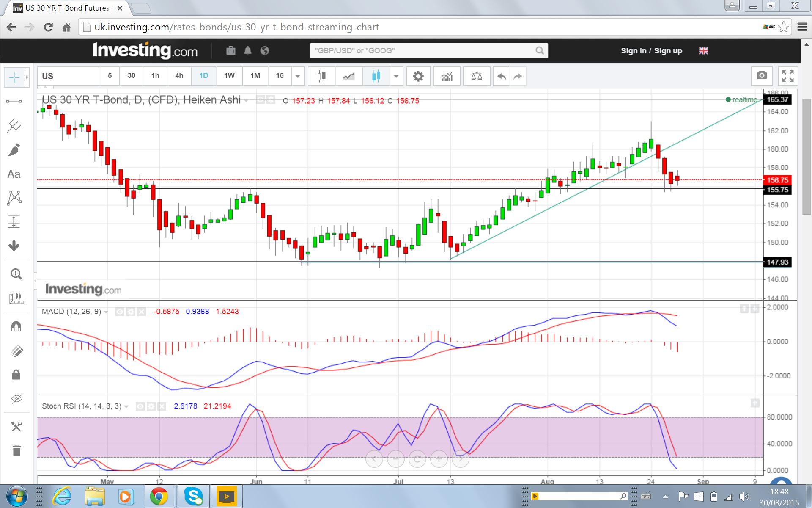Switch to the 4h timeframe
812x508 pixels.
click(x=179, y=76)
